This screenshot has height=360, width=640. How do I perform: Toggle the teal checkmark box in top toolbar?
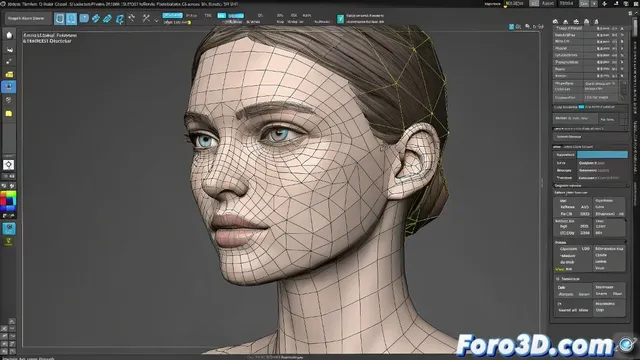pyautogui.click(x=340, y=19)
